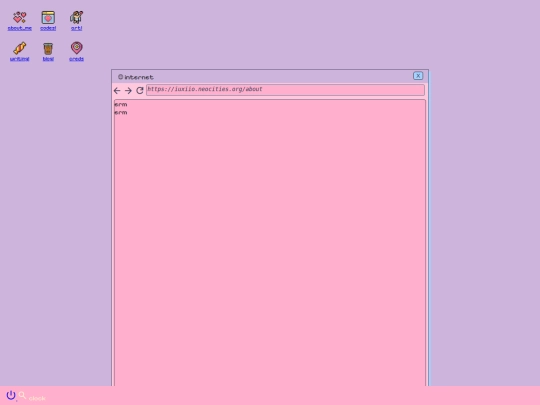
Task: Close the internet window with X
Action: (x=418, y=76)
